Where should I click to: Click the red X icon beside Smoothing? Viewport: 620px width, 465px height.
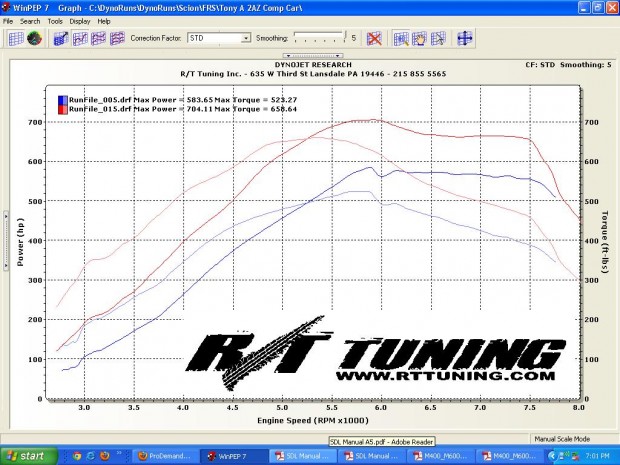coord(374,39)
